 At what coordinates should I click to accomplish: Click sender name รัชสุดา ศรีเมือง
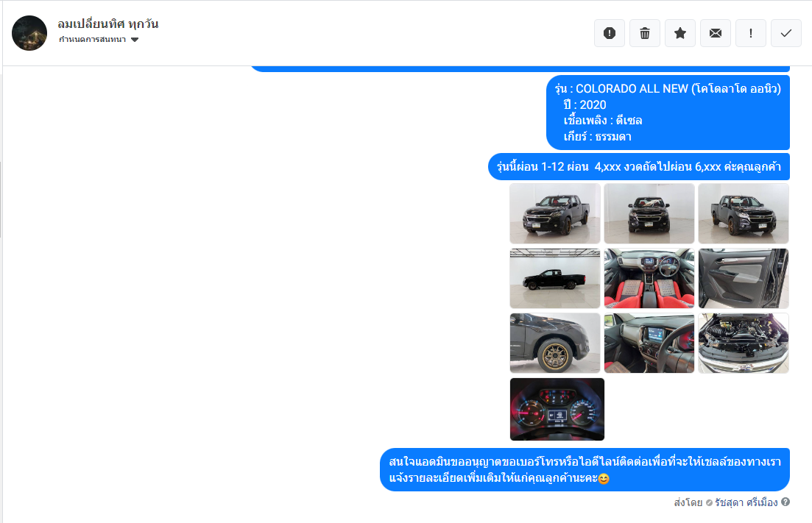point(746,502)
